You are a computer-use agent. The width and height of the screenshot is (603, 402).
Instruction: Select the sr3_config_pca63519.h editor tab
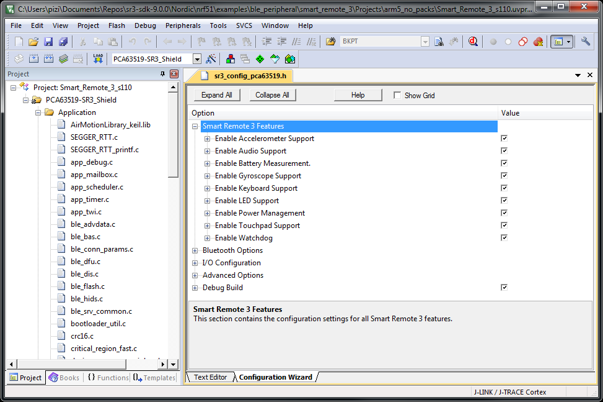[244, 76]
